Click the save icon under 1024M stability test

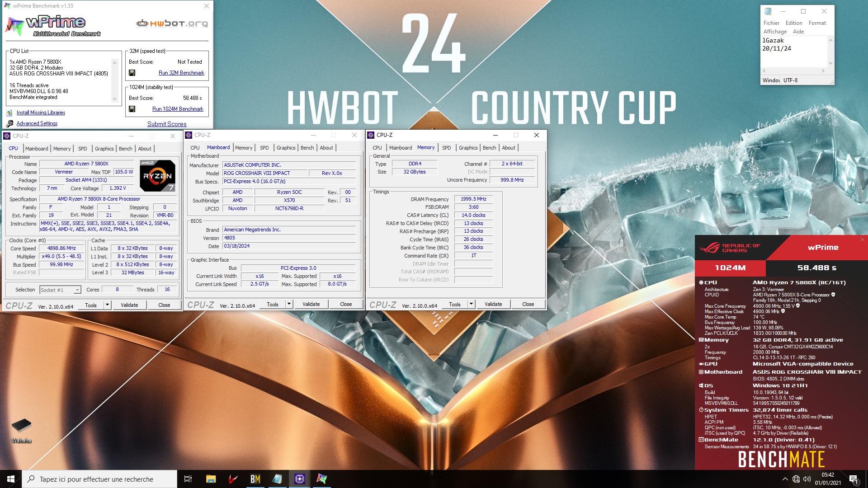(x=132, y=109)
